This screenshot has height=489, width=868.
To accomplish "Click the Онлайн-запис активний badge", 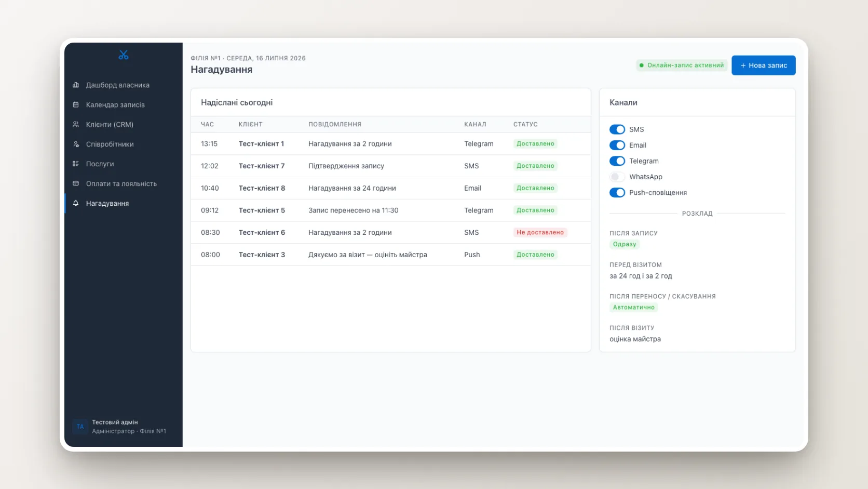I will click(x=681, y=65).
